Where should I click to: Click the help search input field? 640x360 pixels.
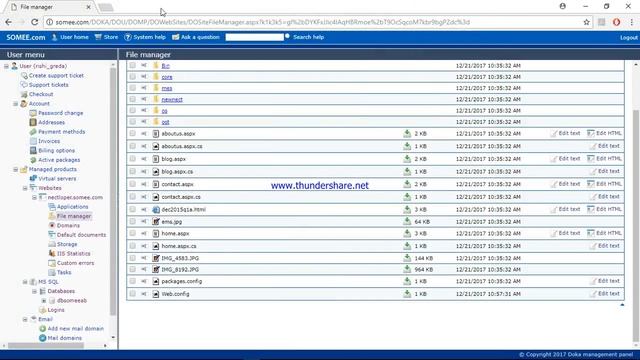coord(254,37)
